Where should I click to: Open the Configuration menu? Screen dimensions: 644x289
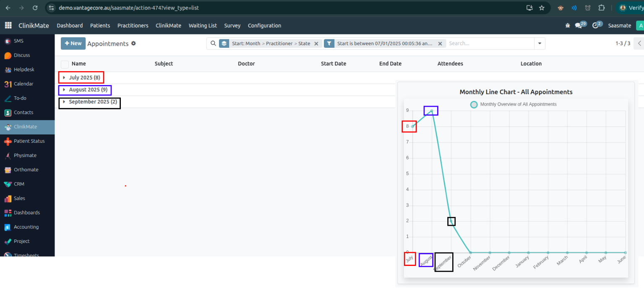(x=264, y=26)
